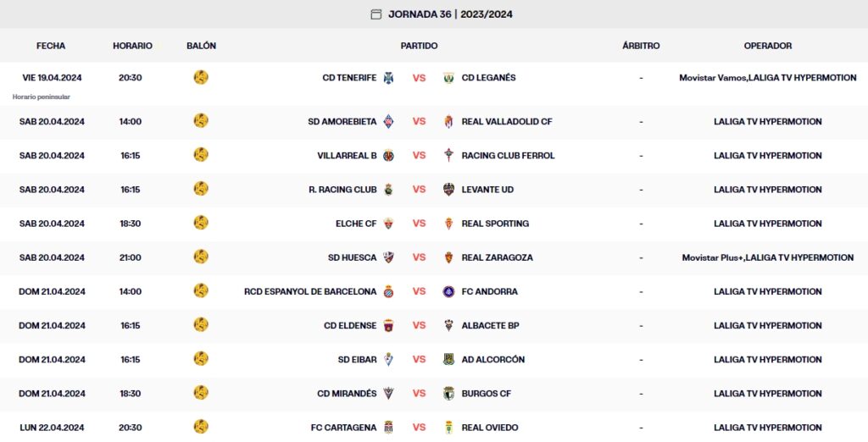Screen dimensions: 868x442
Task: Click the RCD Espanyol club crest
Action: (388, 291)
